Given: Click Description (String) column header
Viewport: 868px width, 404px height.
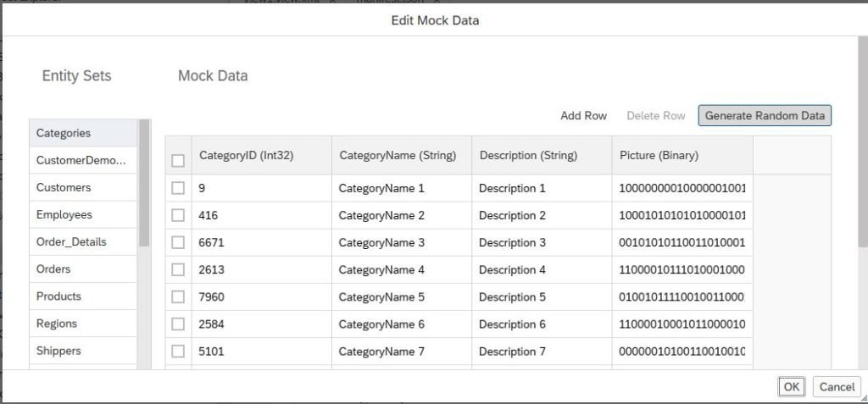Looking at the screenshot, I should tap(542, 156).
